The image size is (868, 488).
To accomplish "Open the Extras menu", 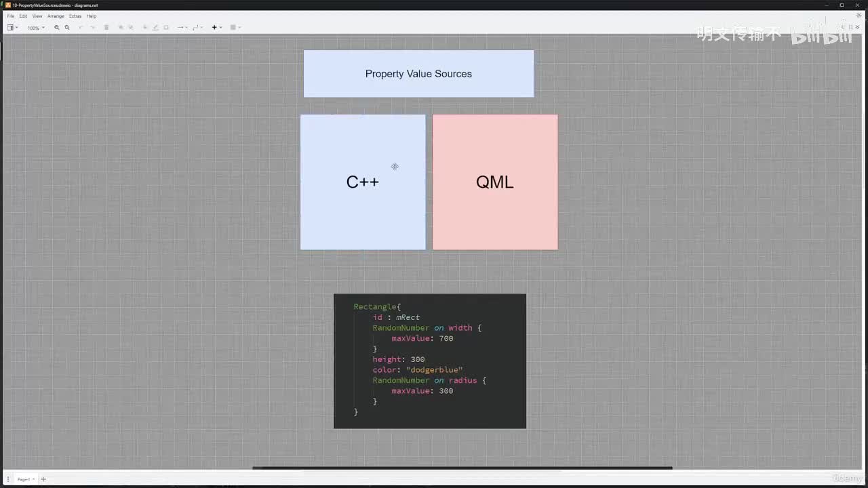I will pos(75,16).
